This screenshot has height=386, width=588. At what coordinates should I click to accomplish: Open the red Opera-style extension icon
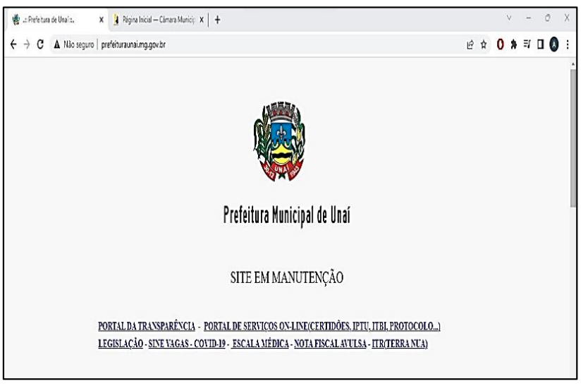(500, 44)
